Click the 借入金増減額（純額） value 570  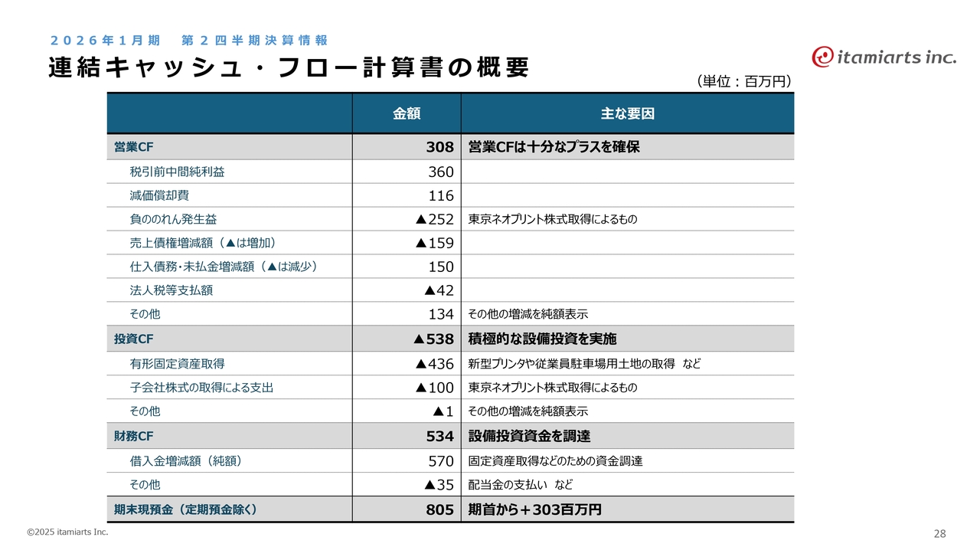440,461
